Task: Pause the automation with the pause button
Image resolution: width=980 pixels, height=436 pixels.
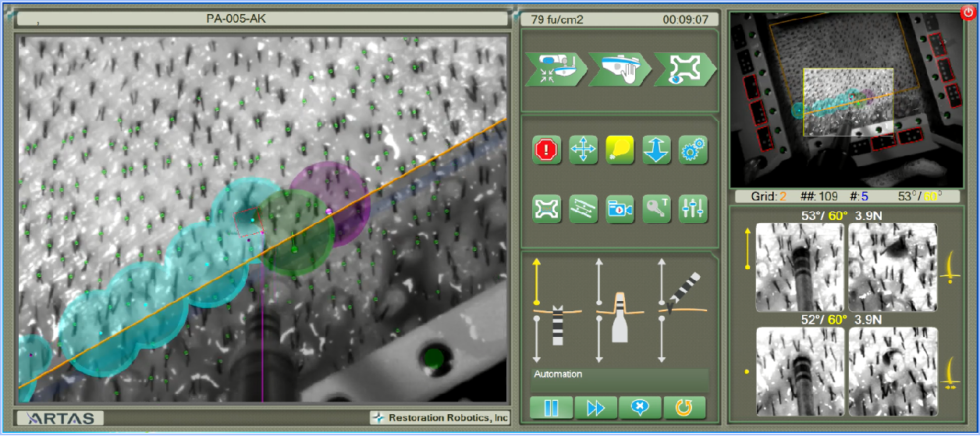Action: coord(552,407)
